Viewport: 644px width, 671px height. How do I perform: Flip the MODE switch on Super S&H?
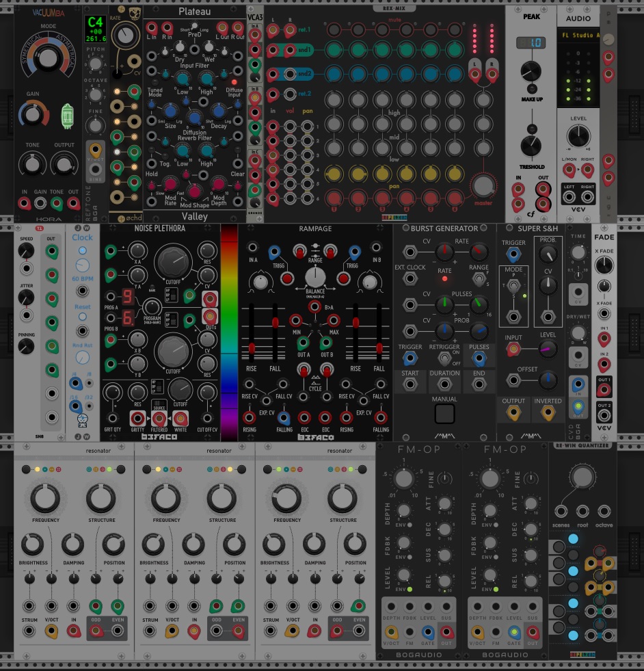pyautogui.click(x=513, y=285)
